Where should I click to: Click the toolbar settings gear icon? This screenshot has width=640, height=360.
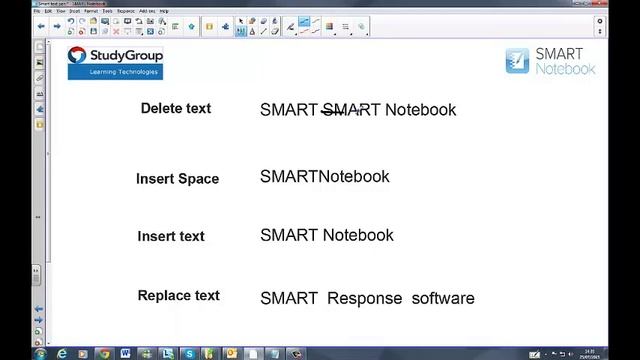(x=600, y=21)
